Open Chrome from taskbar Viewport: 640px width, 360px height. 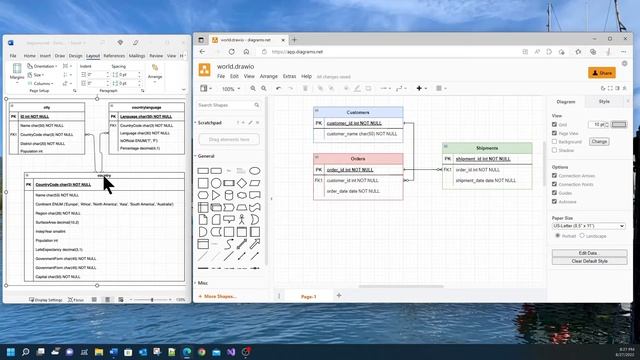(202, 352)
